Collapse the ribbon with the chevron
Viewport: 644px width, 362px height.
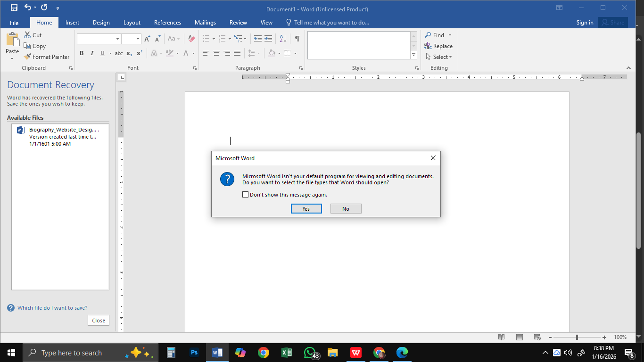[628, 68]
